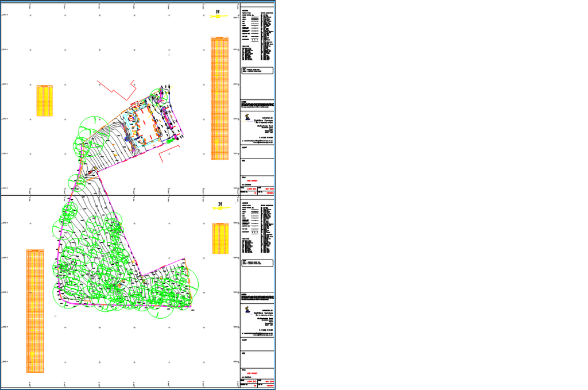Click the long orange coordinate table, upper sheet
Image resolution: width=588 pixels, height=390 pixels.
tap(220, 98)
